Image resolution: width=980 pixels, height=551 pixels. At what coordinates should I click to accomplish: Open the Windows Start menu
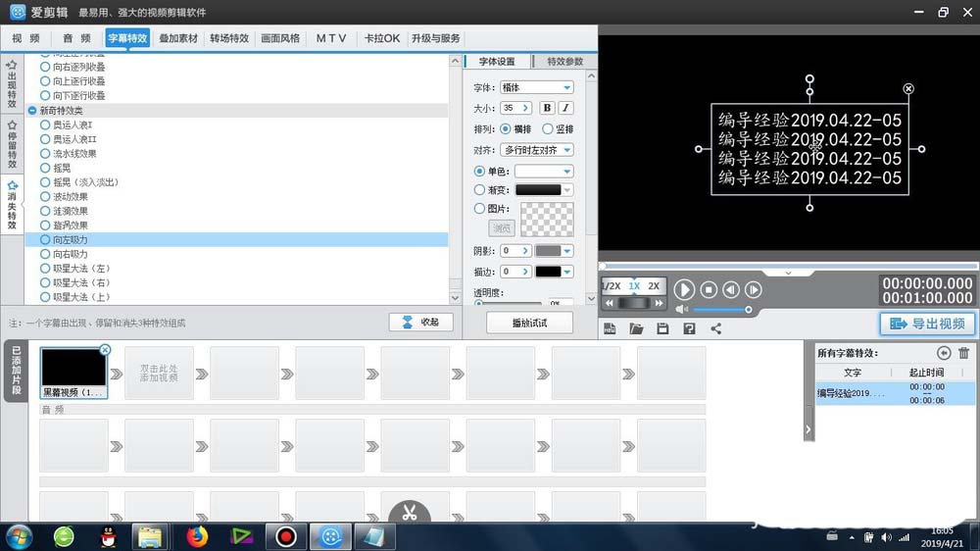tap(20, 536)
